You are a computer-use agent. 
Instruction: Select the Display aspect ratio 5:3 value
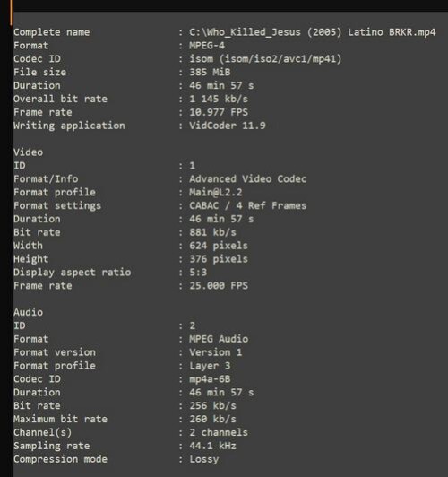(x=198, y=273)
